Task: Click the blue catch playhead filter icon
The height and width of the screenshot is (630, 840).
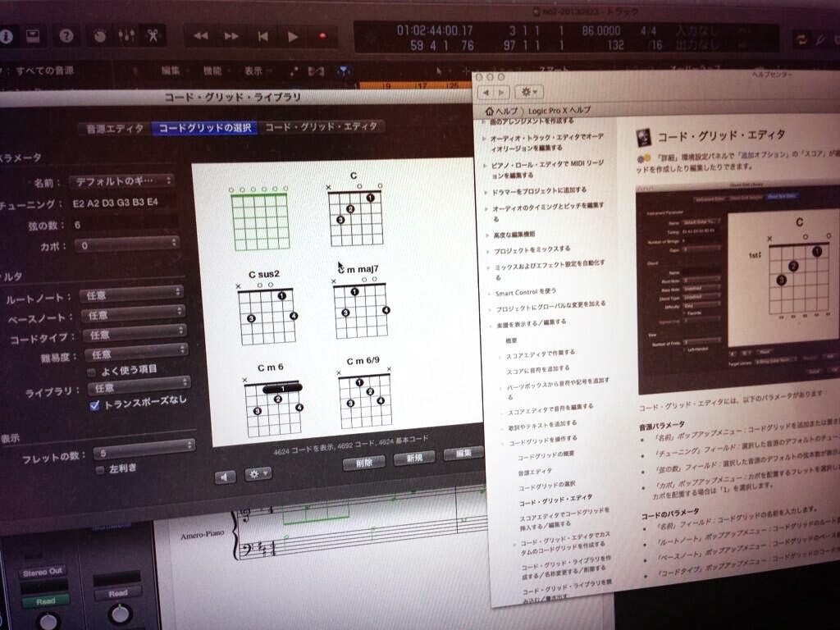Action: [344, 71]
